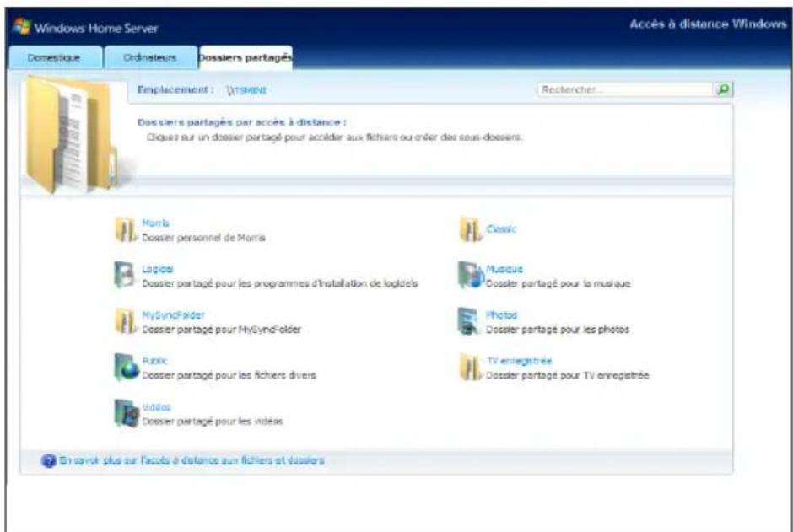793x532 pixels.
Task: Open the Photos shared folder link
Action: (x=502, y=315)
